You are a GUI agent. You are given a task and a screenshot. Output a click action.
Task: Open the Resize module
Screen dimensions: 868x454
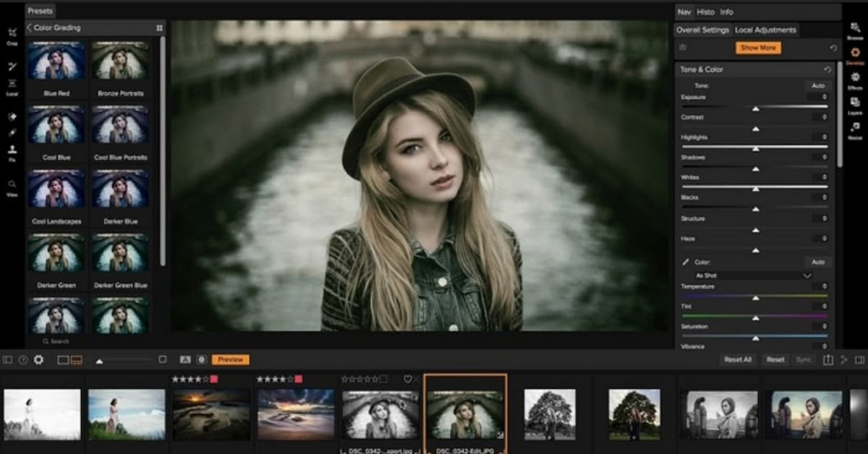click(x=855, y=129)
